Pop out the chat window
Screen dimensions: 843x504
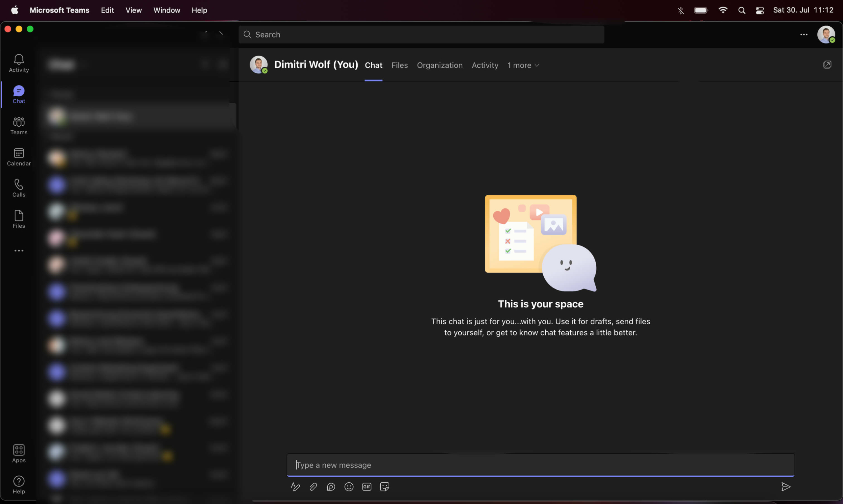[827, 64]
